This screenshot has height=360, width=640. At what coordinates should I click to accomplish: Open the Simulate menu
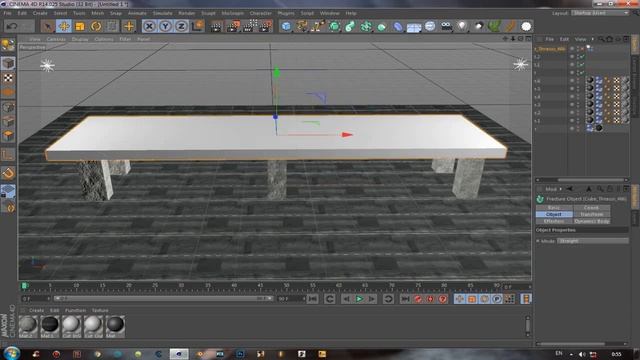coord(162,13)
